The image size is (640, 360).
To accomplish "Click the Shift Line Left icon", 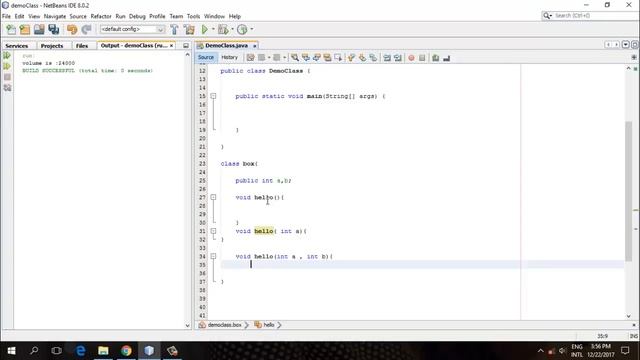I will click(387, 58).
